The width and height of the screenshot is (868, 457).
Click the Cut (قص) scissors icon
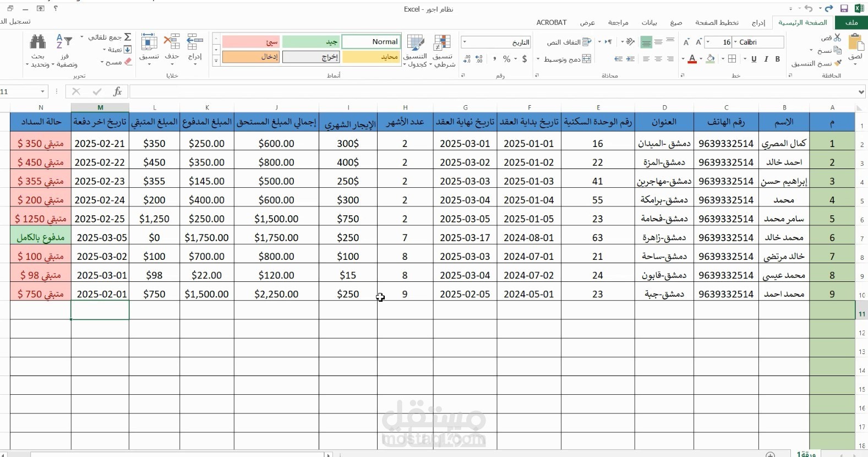point(837,37)
